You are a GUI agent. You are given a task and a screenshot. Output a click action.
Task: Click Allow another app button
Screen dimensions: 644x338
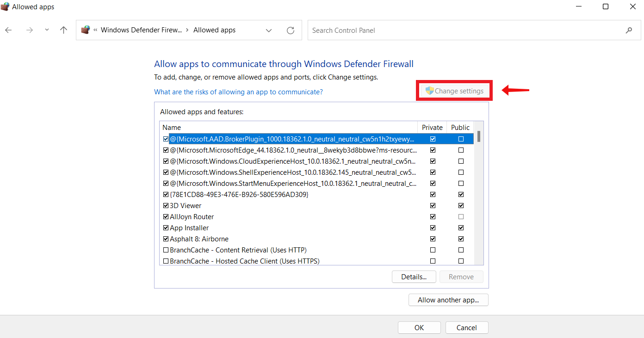click(448, 300)
